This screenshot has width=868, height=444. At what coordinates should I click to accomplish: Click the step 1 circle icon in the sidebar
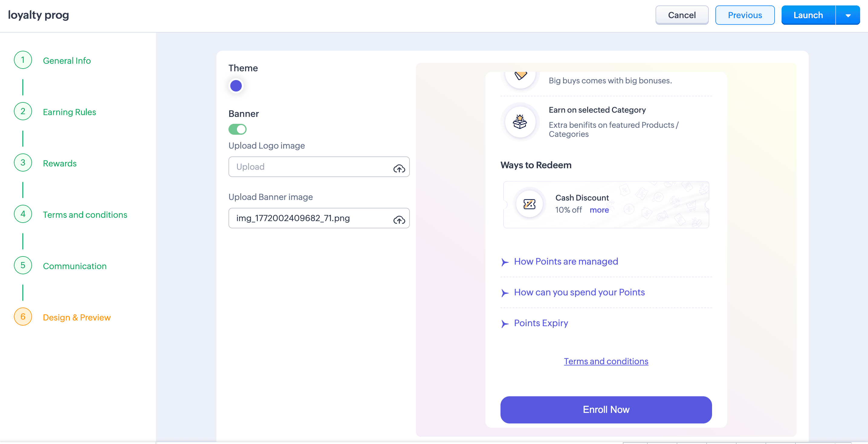[x=23, y=60]
